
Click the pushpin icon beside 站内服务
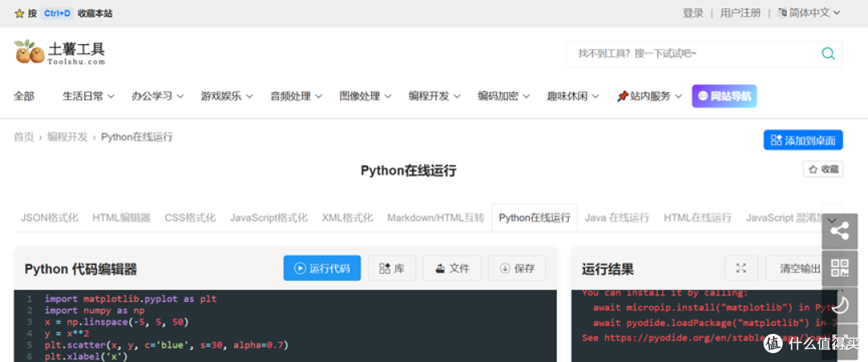[622, 96]
